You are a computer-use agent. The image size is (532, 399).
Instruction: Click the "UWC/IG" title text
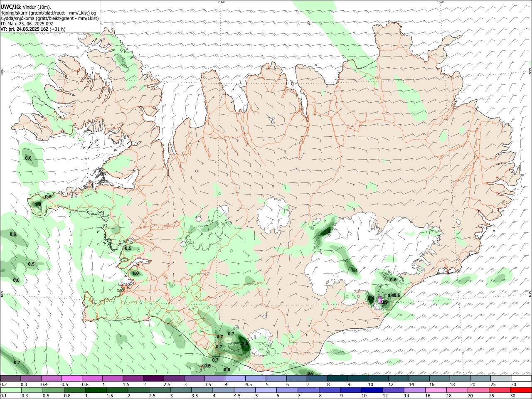(x=10, y=7)
